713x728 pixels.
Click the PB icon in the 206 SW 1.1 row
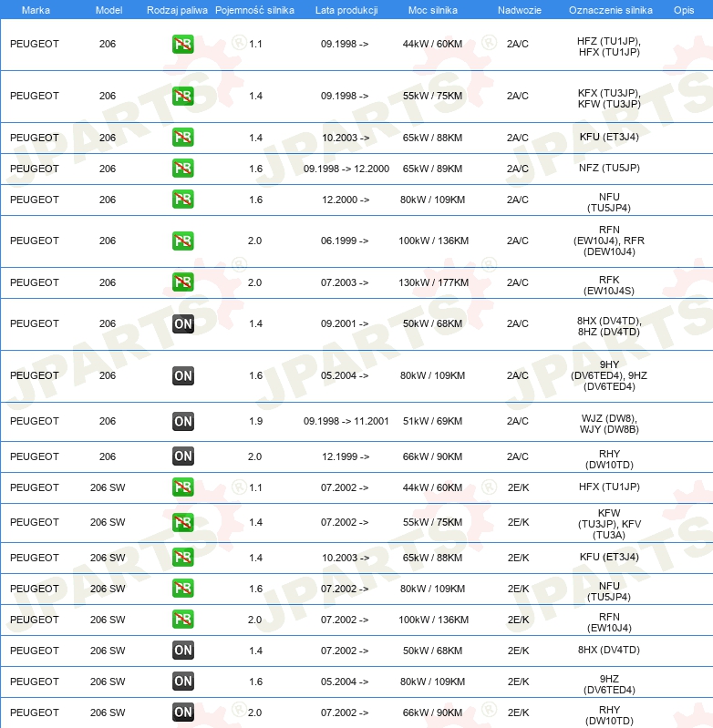coord(183,487)
